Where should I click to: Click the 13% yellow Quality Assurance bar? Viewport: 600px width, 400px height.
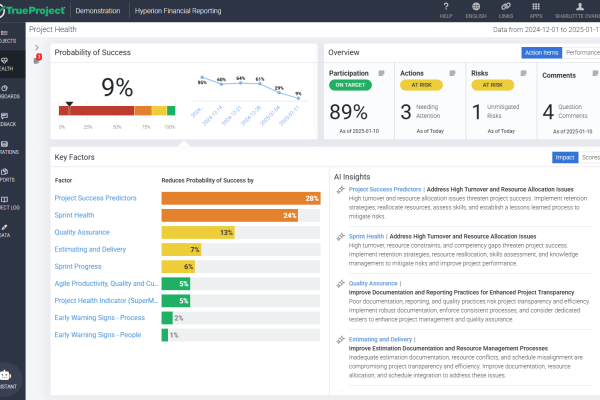tap(198, 232)
